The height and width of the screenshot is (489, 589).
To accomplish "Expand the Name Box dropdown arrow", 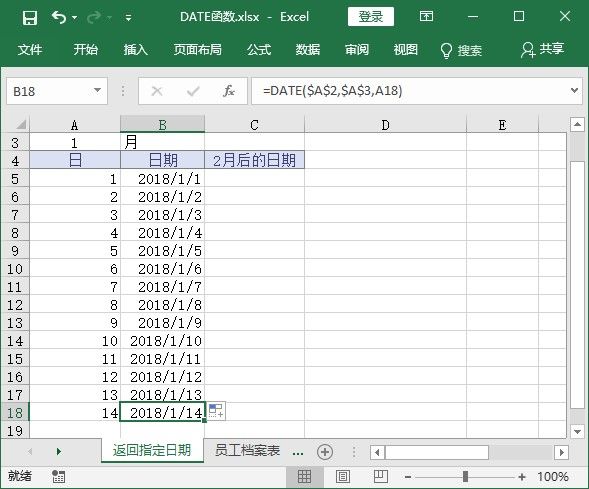I will 98,91.
